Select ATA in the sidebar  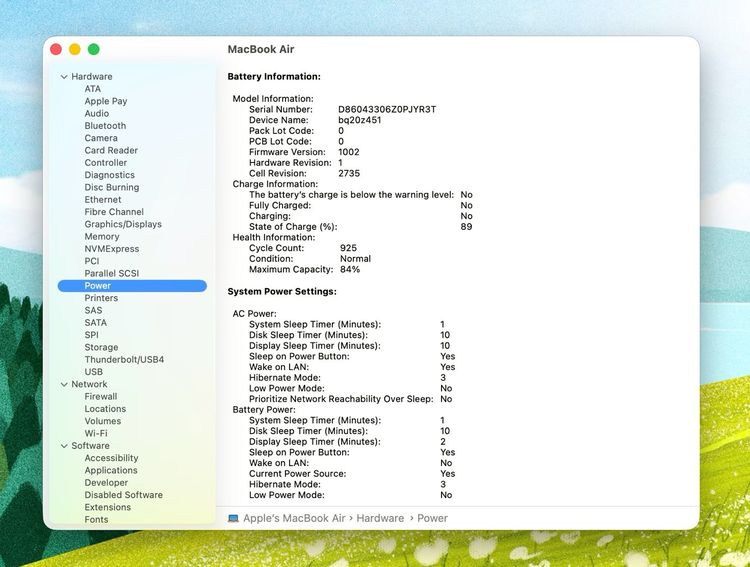click(x=93, y=89)
